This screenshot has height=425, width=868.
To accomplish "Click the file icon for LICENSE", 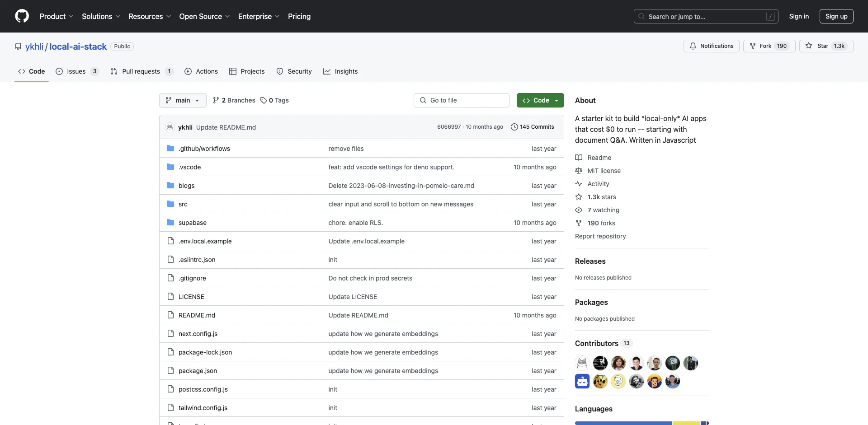I will 170,296.
